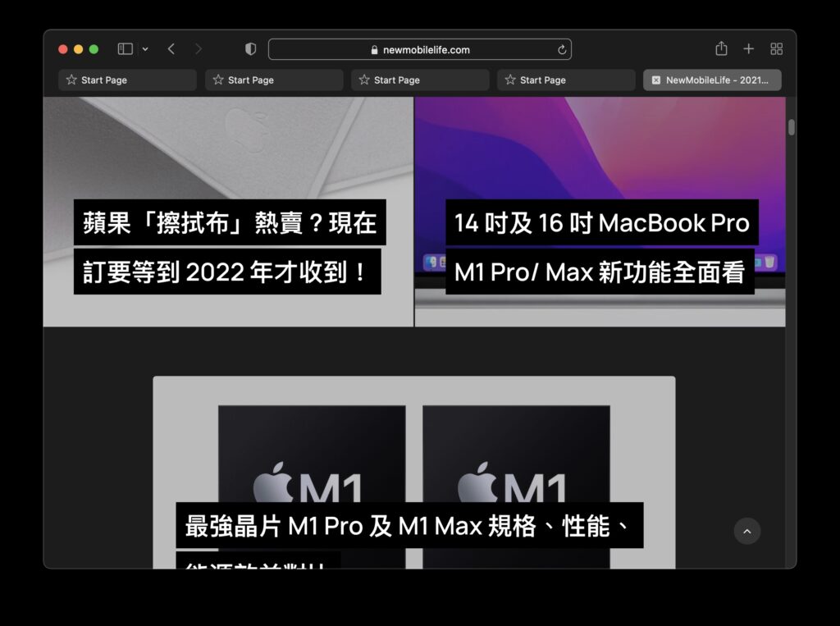Toggle the Safari sidebar button
This screenshot has width=840, height=626.
coord(125,49)
